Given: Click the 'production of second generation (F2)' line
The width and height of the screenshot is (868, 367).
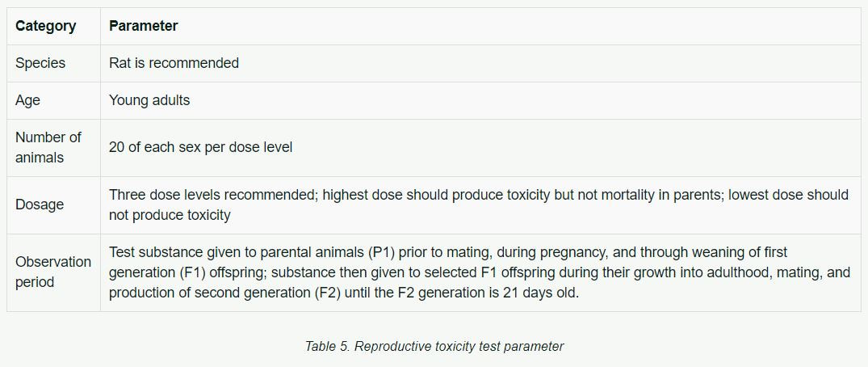Looking at the screenshot, I should point(344,293).
